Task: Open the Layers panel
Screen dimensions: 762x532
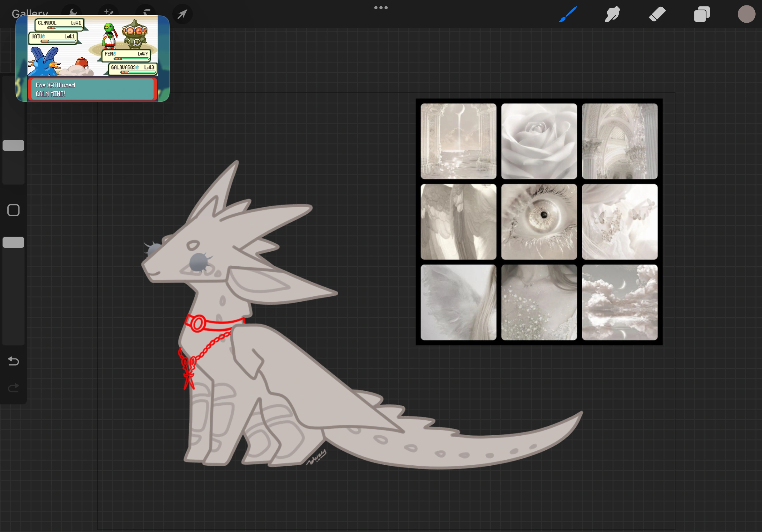Action: 702,14
